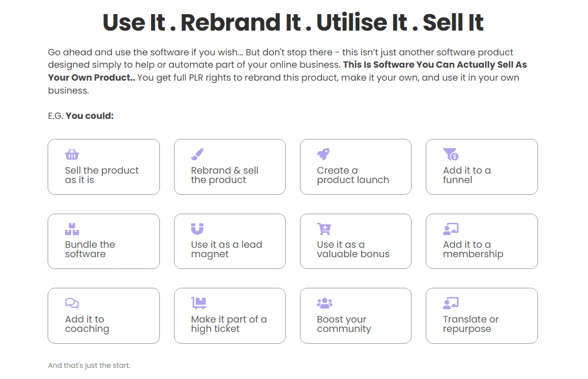Select the 'Sell the product as it is' card
The width and height of the screenshot is (588, 379).
coord(103,175)
